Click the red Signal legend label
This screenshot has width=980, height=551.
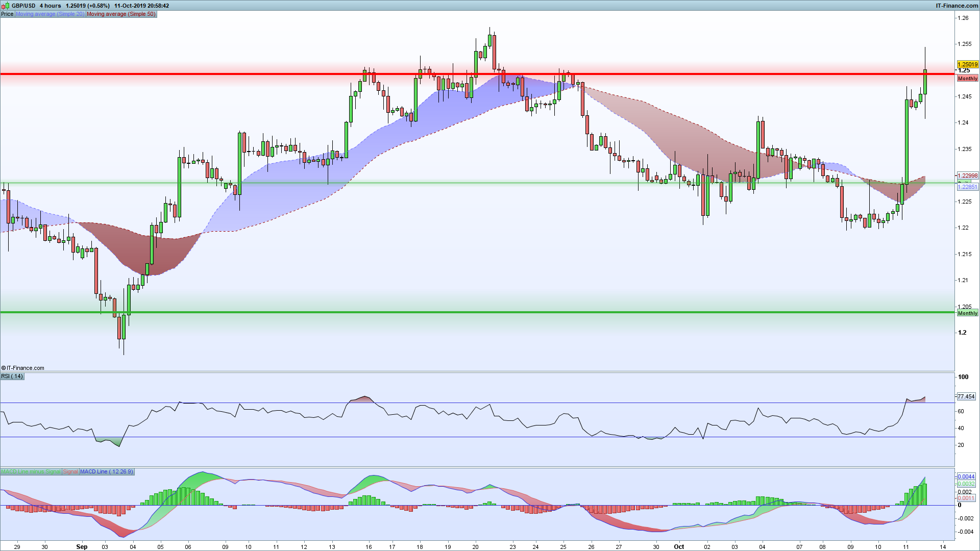[70, 471]
